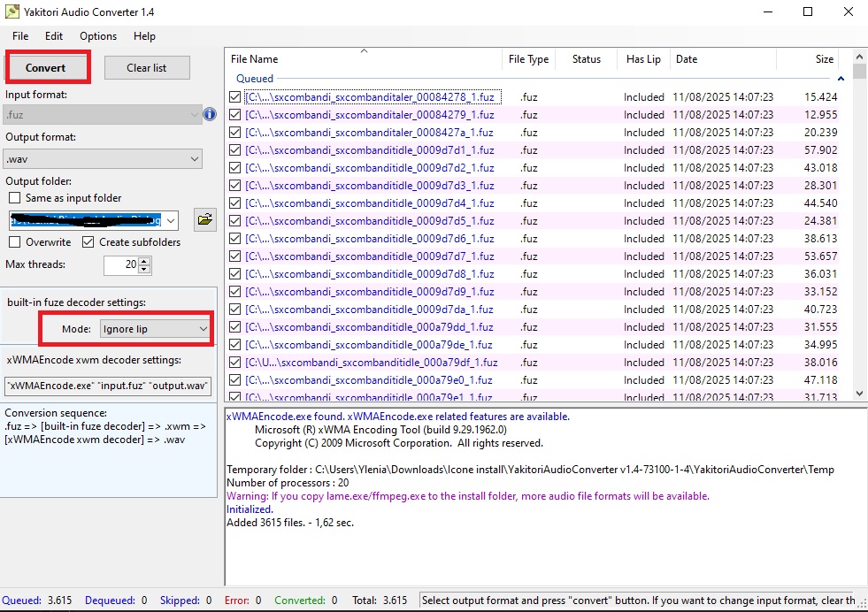Sort by the File Type column header

tap(528, 59)
